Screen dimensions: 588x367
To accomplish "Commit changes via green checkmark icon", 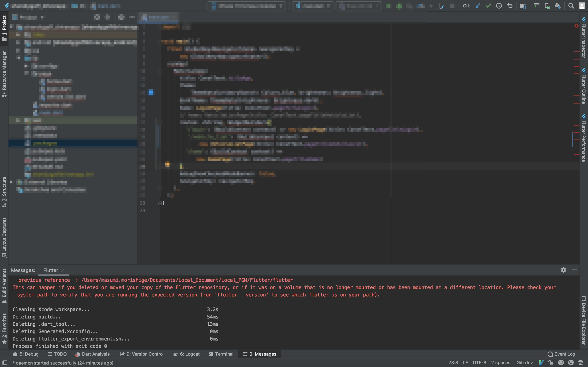I will pos(488,6).
